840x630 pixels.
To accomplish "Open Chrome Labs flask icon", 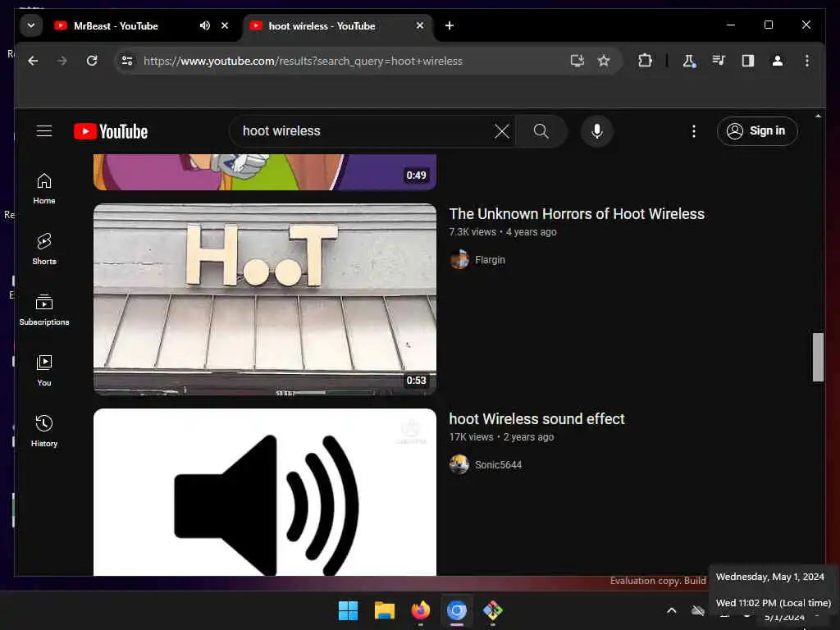I will (x=689, y=61).
